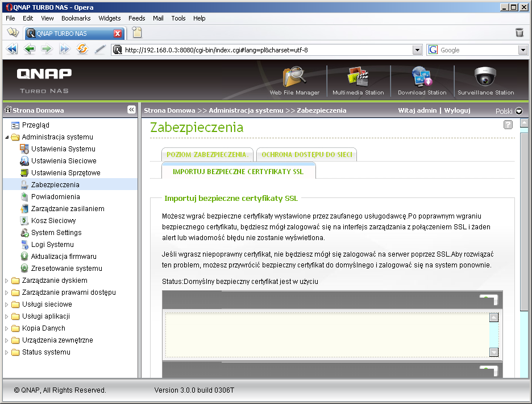Image resolution: width=532 pixels, height=404 pixels.
Task: Open the Tools menu
Action: pos(178,18)
